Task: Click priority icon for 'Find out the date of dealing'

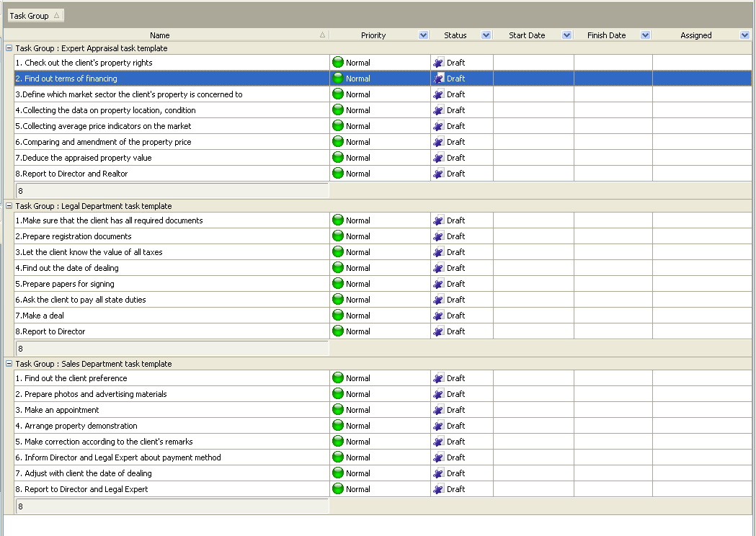Action: coord(338,268)
